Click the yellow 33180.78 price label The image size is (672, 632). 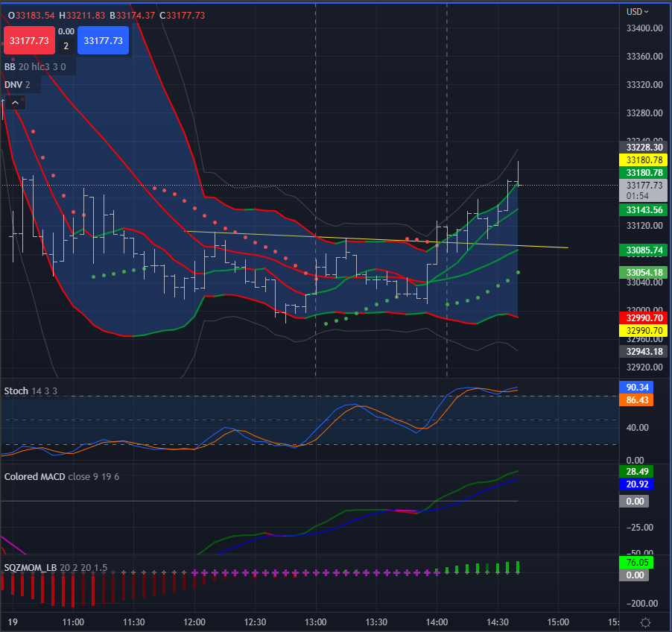(644, 160)
